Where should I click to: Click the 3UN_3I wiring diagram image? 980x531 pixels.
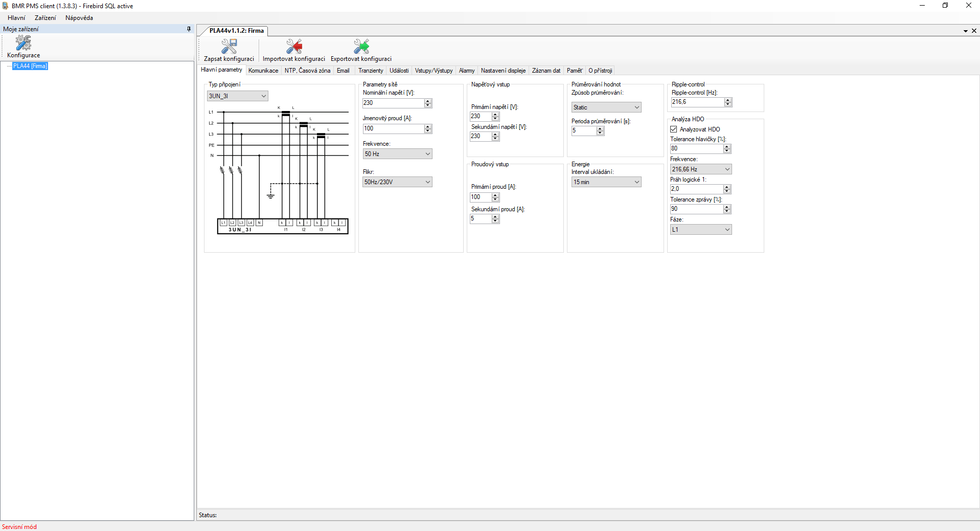[x=279, y=170]
